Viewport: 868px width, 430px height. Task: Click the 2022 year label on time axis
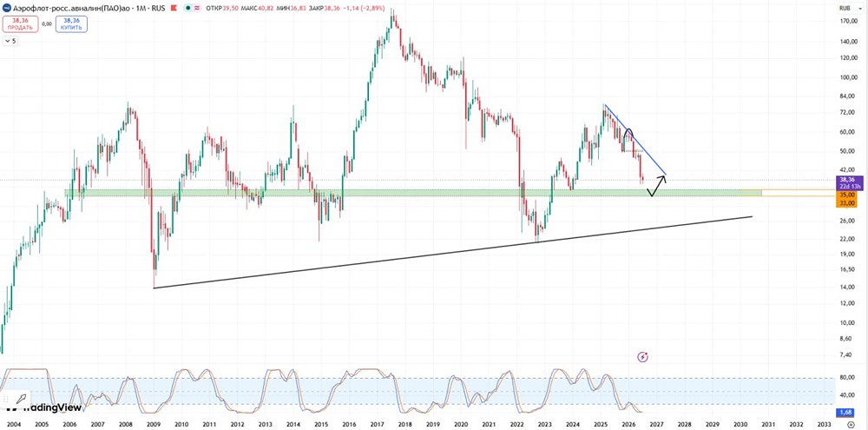coord(517,423)
